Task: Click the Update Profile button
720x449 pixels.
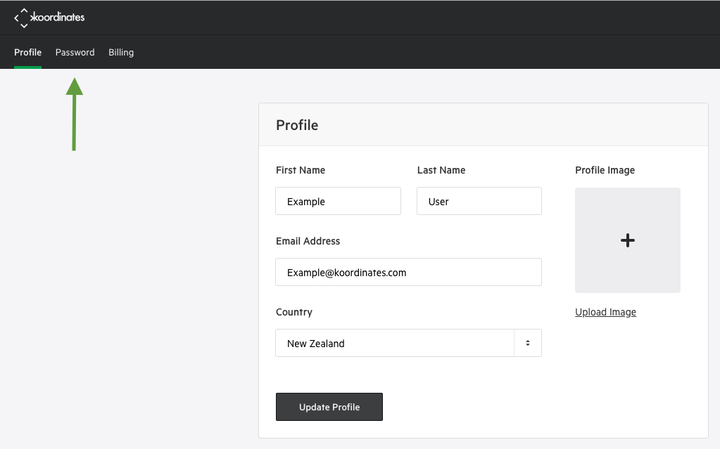Action: (x=329, y=407)
